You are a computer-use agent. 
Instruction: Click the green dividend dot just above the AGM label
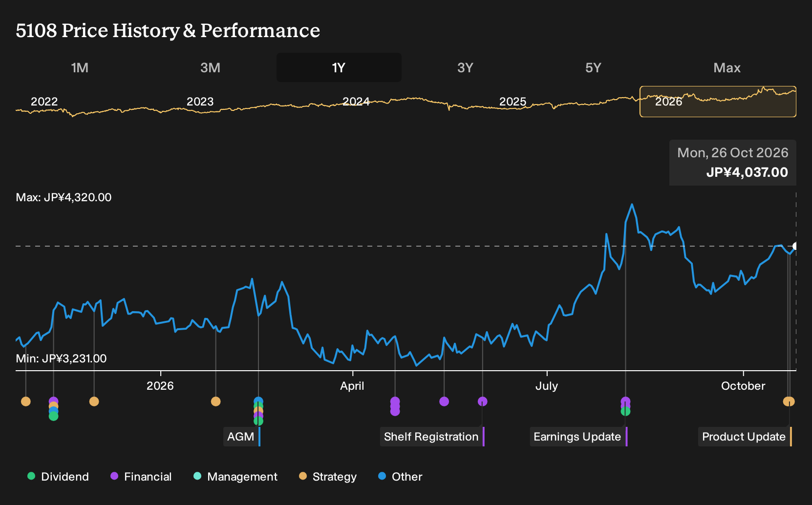tap(258, 421)
